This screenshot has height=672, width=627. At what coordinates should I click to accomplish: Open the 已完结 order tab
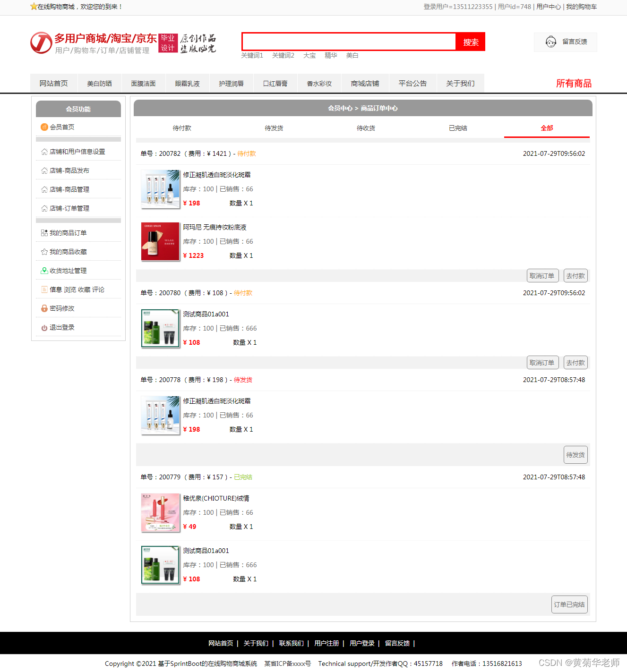pyautogui.click(x=457, y=128)
